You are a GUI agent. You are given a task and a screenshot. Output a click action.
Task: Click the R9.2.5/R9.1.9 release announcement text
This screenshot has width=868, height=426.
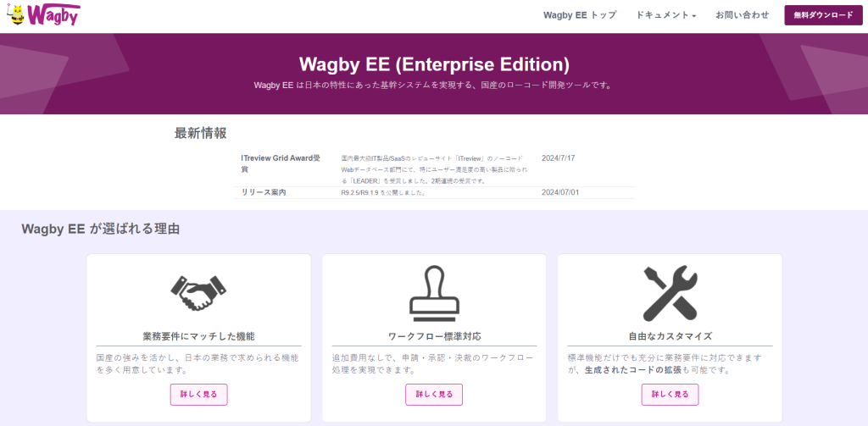pyautogui.click(x=382, y=193)
